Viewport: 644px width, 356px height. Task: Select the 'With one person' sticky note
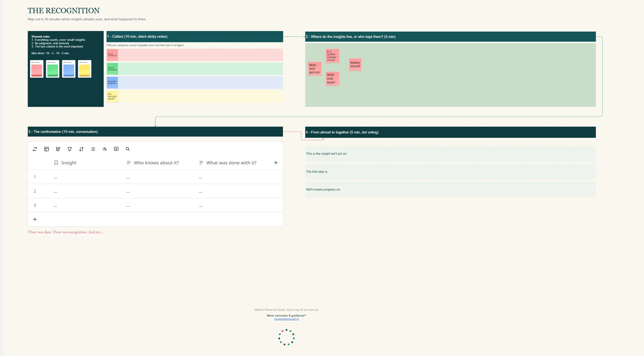click(315, 69)
